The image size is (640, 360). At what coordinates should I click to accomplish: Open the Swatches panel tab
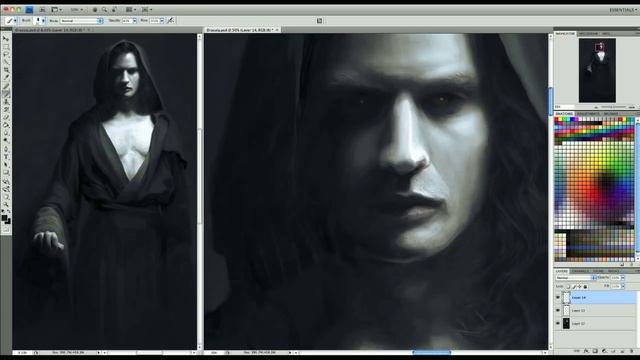564,113
